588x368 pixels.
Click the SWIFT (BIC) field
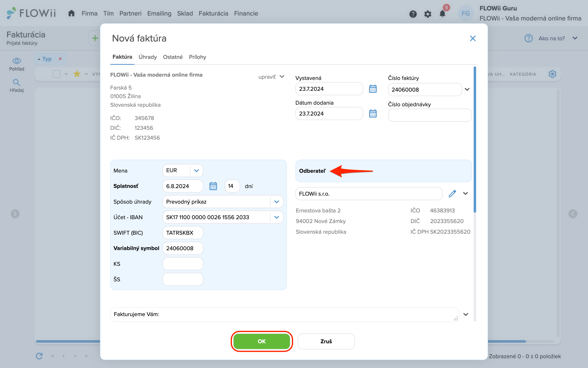tap(183, 233)
